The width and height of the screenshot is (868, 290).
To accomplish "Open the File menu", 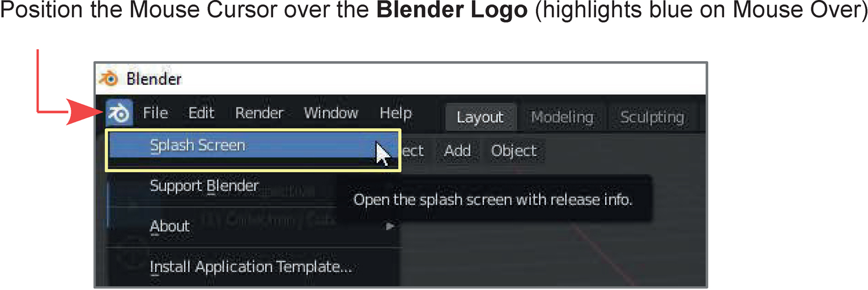I will pyautogui.click(x=155, y=113).
